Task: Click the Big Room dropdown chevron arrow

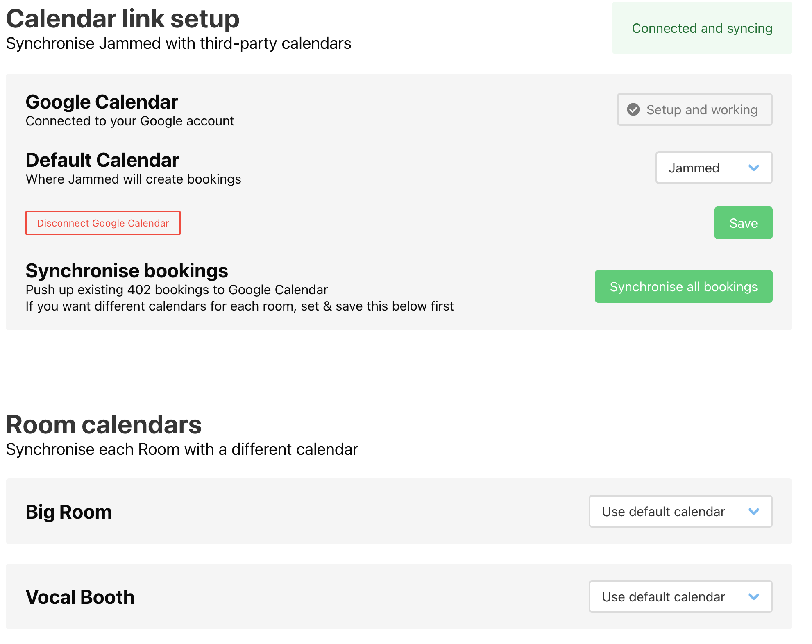Action: point(753,511)
